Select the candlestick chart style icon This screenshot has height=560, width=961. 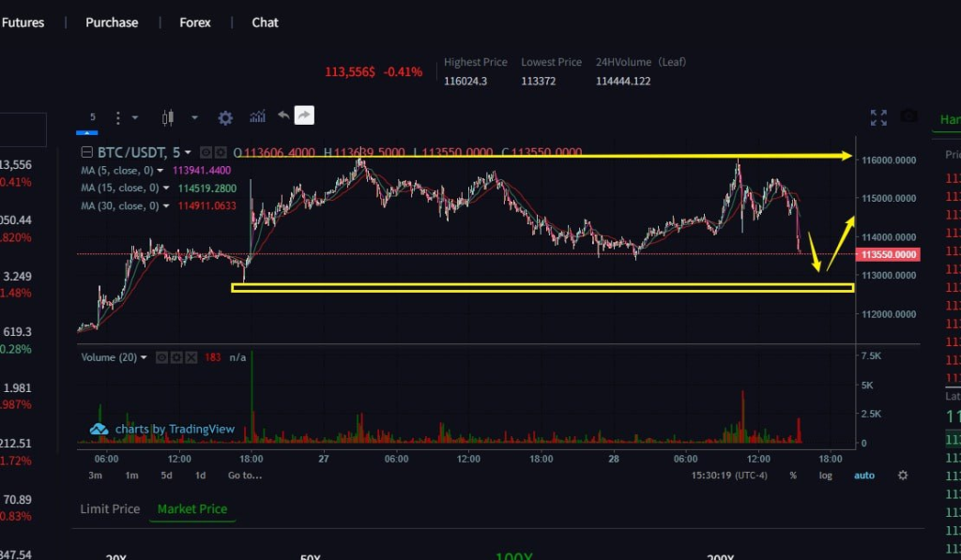click(x=169, y=118)
